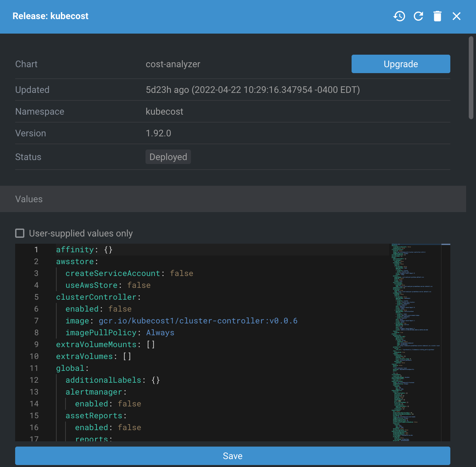Click the global key in editor
This screenshot has width=476, height=467.
pos(70,368)
